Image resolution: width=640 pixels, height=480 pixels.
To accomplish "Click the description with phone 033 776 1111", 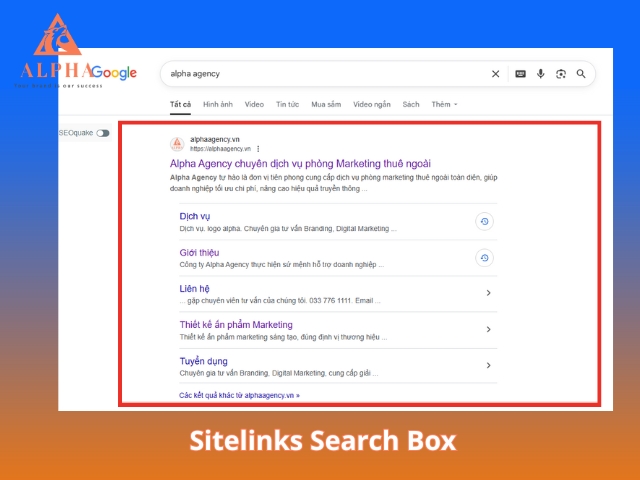I will pos(280,301).
